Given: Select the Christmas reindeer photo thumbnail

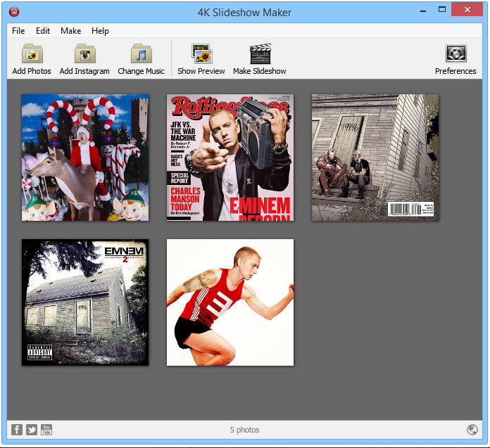Looking at the screenshot, I should [x=85, y=158].
